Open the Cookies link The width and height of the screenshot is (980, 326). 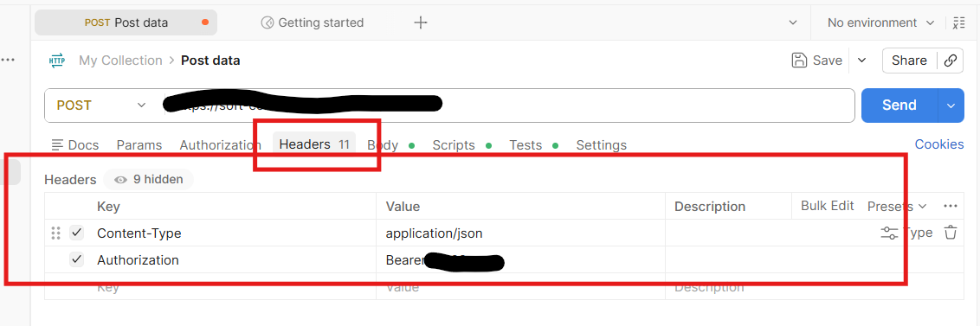click(939, 144)
